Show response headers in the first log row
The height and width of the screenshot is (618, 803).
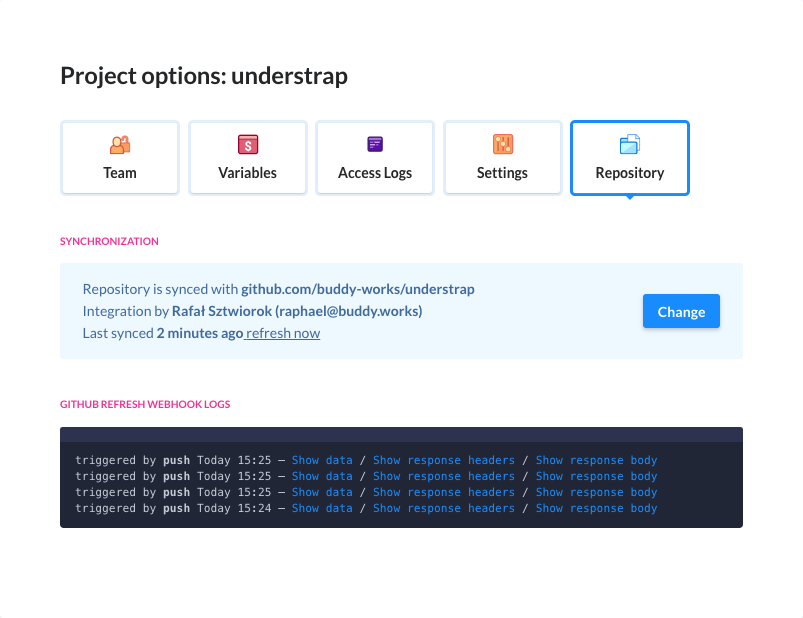[443, 460]
